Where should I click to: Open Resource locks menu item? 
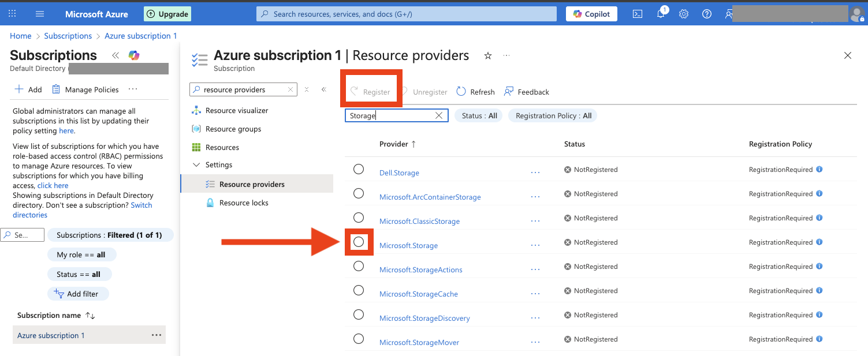pos(244,203)
